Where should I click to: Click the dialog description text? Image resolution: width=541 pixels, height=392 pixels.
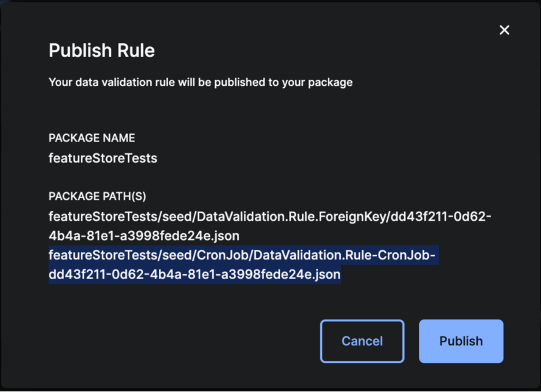pyautogui.click(x=199, y=82)
